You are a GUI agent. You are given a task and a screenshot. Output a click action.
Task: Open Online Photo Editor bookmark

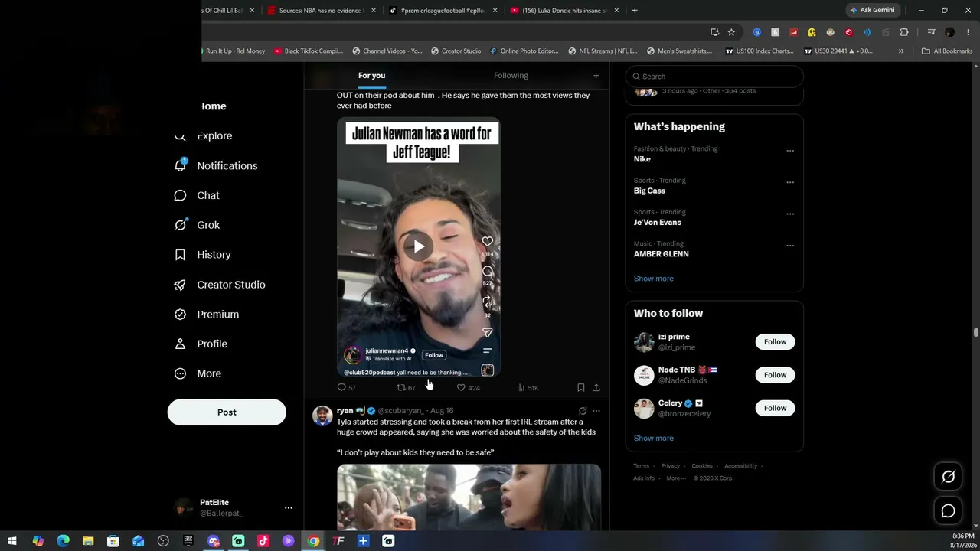[x=524, y=51]
